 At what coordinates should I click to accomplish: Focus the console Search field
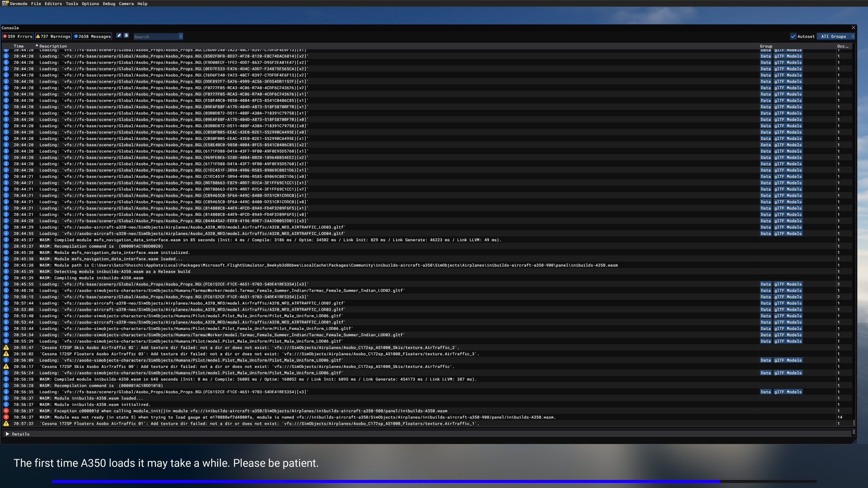(156, 36)
